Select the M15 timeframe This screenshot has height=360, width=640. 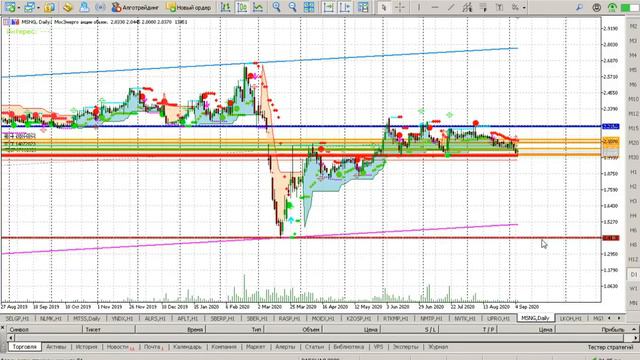pos(633,128)
